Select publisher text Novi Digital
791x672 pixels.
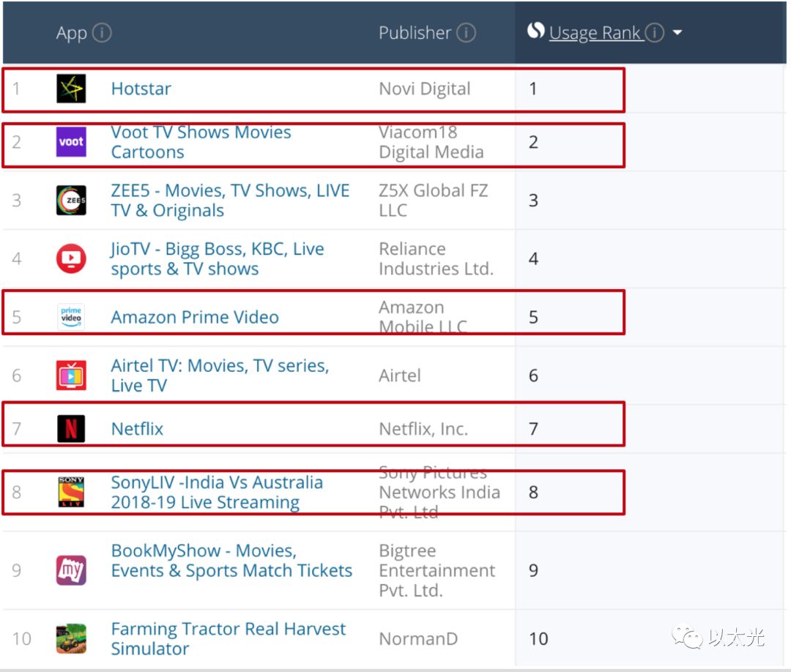[425, 89]
